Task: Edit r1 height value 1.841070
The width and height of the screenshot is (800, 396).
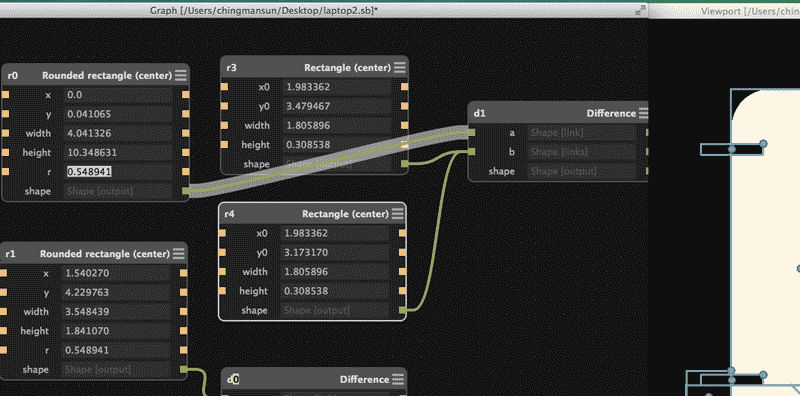Action: click(116, 331)
